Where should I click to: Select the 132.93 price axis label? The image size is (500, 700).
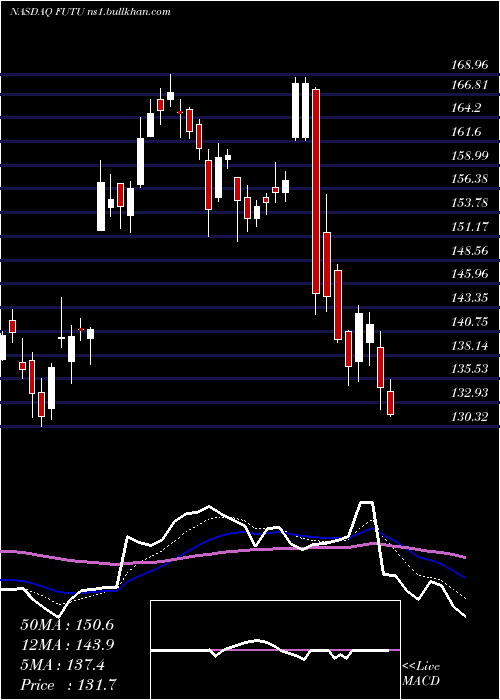coord(469,393)
